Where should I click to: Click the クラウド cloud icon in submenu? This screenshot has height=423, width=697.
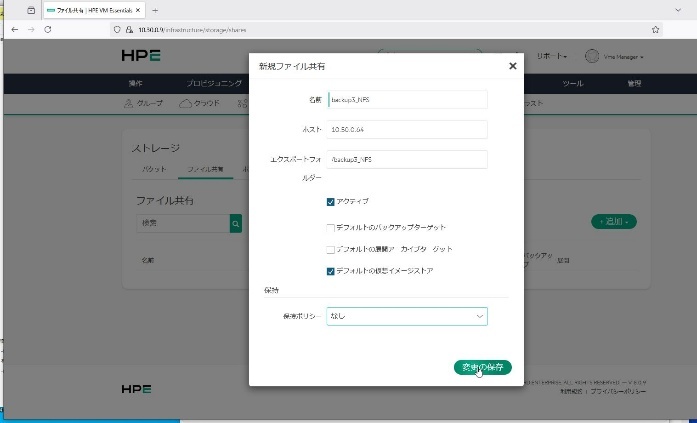(x=185, y=103)
